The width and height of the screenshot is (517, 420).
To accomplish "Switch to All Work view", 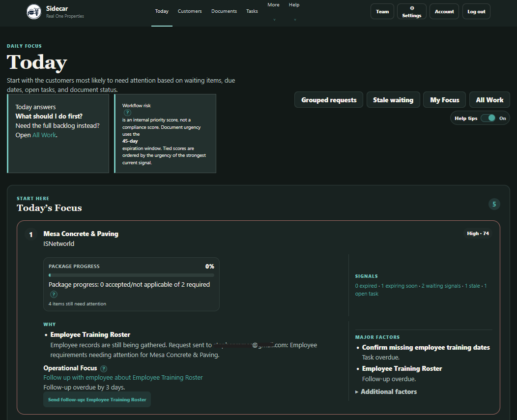I will point(489,100).
